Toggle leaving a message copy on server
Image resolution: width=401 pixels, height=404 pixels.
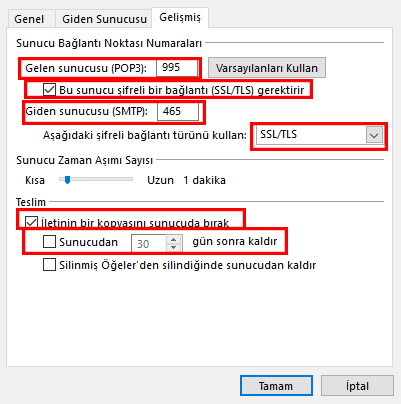click(31, 222)
